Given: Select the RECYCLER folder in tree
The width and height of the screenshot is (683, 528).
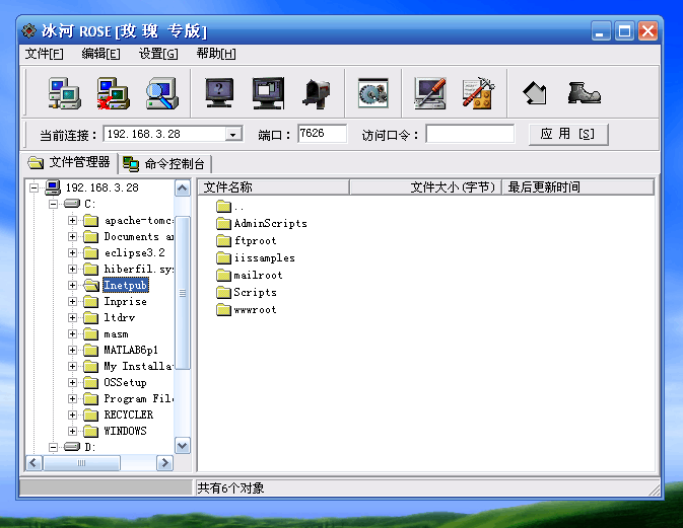Looking at the screenshot, I should [x=128, y=415].
